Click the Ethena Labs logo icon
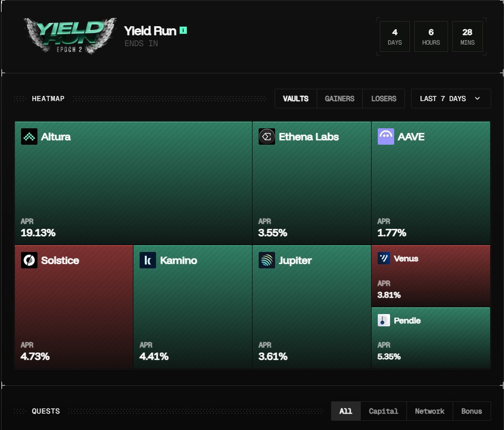Viewport: 504px width, 430px height. click(267, 136)
